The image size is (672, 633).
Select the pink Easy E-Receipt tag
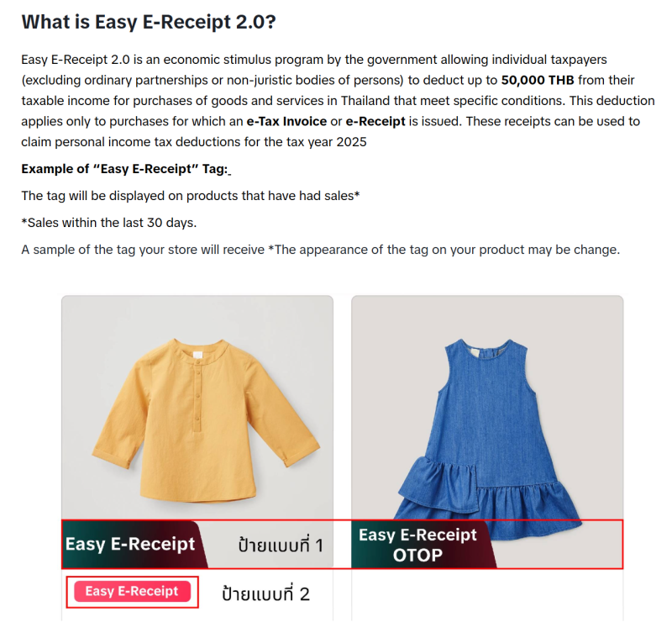[x=132, y=592]
